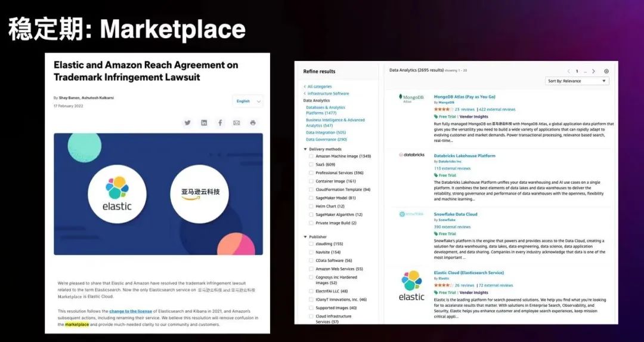Check the Helm Chart filter

311,207
